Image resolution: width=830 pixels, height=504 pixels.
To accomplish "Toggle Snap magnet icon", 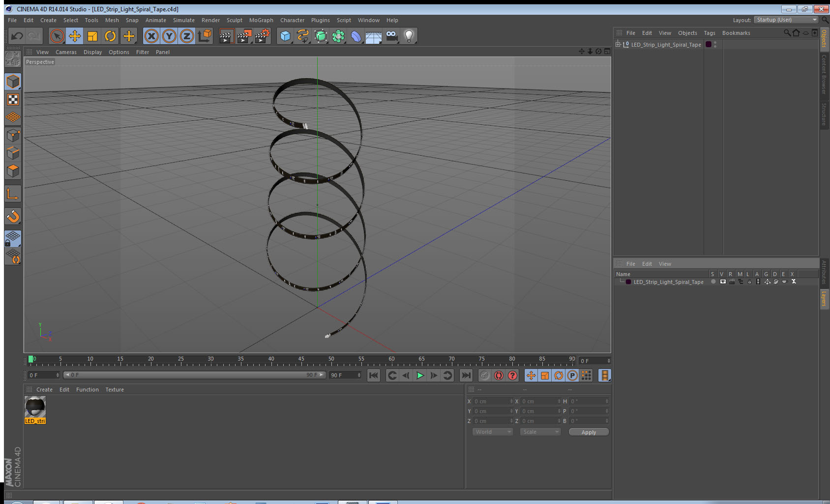I will [13, 216].
